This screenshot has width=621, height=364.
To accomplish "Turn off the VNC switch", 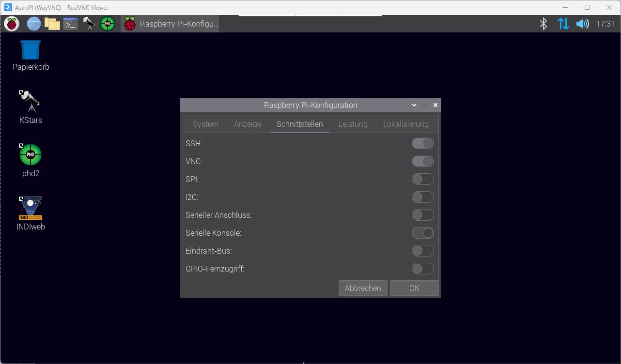I will (422, 161).
